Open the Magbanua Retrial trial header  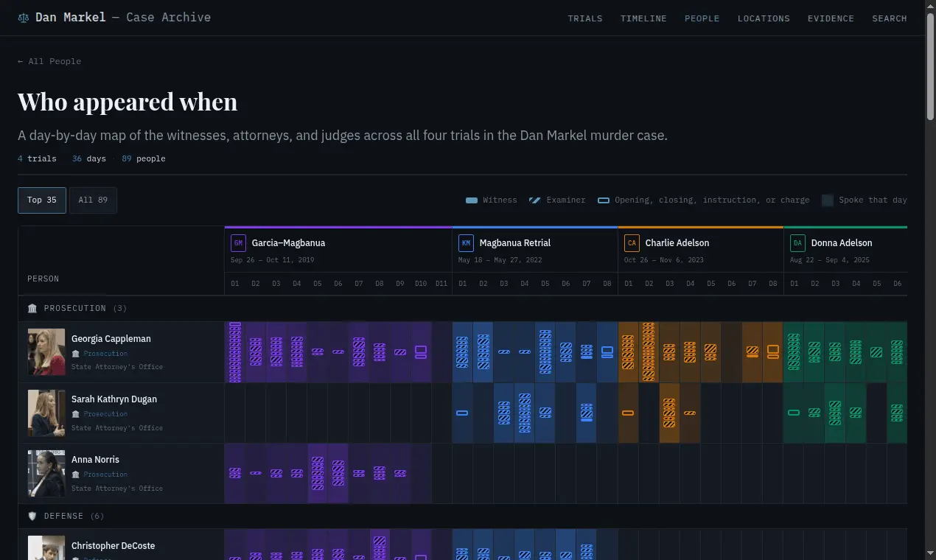click(535, 250)
